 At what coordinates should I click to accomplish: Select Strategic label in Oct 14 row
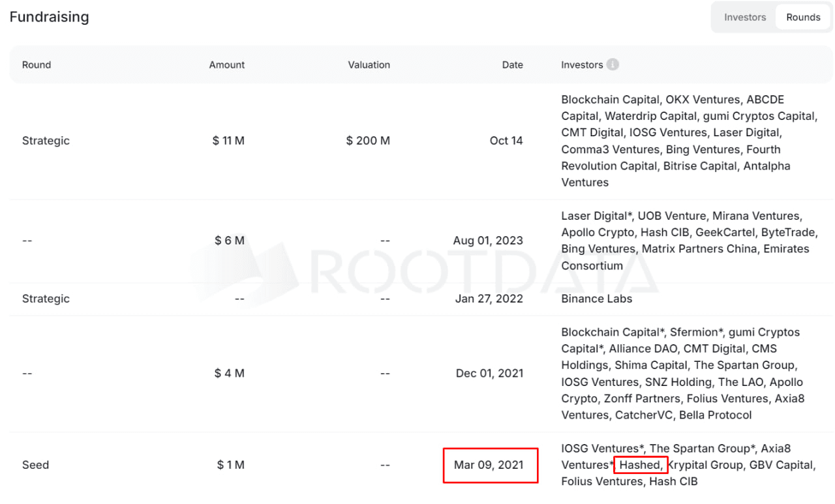pyautogui.click(x=46, y=141)
